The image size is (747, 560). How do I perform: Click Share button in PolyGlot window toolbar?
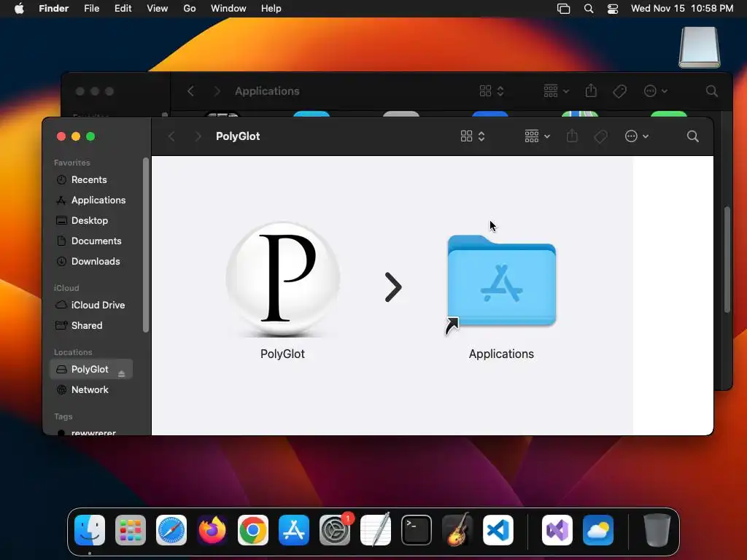(x=572, y=136)
